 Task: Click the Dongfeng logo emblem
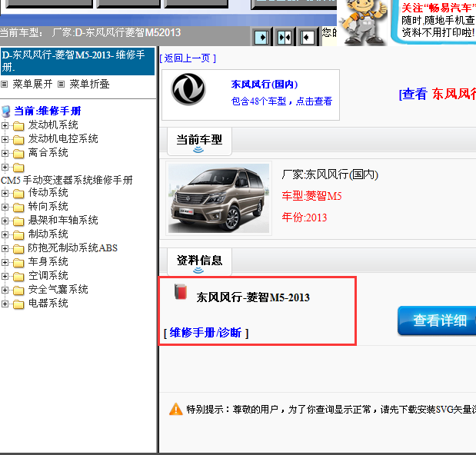click(188, 89)
